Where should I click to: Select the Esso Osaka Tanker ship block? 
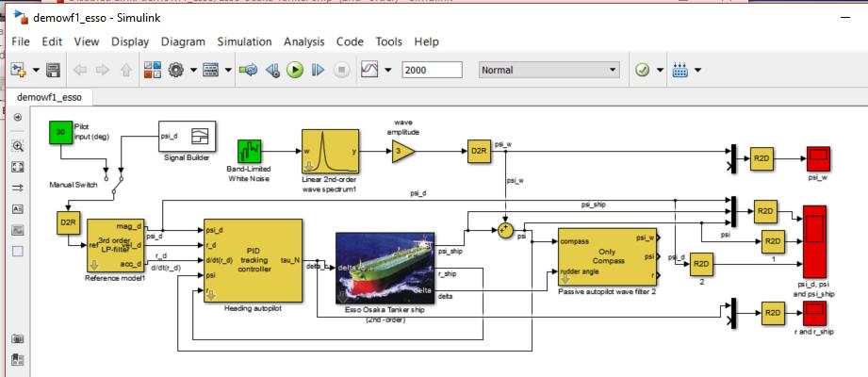[385, 268]
